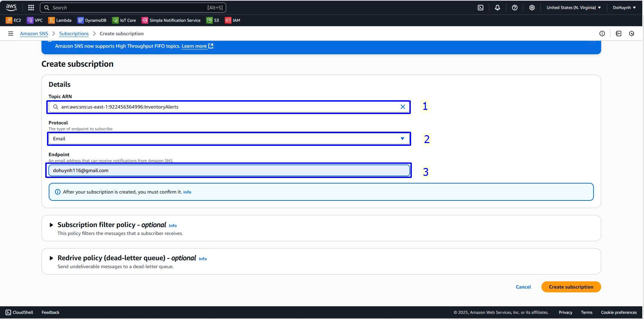Open the region selector United States (N. Virginia)

tap(574, 8)
